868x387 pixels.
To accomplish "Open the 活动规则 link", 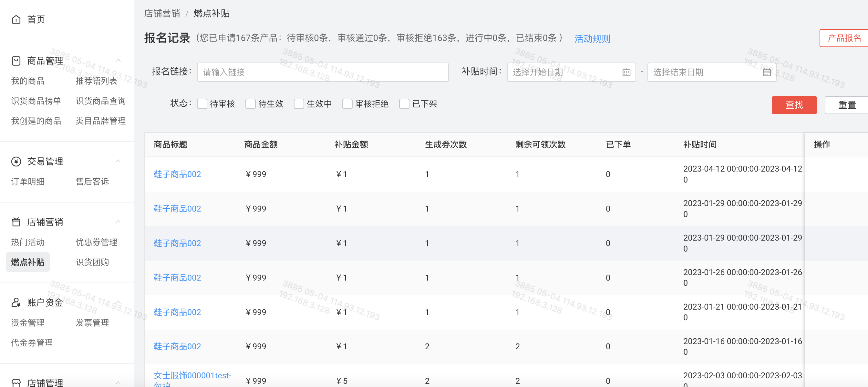I will click(x=592, y=39).
